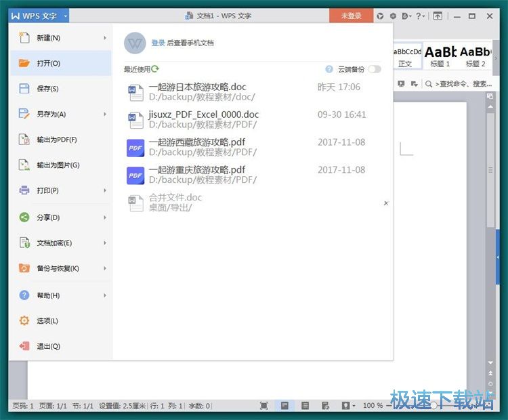Click the blue Help (帮助) question icon
Screen dimensions: 508x420
(24, 295)
